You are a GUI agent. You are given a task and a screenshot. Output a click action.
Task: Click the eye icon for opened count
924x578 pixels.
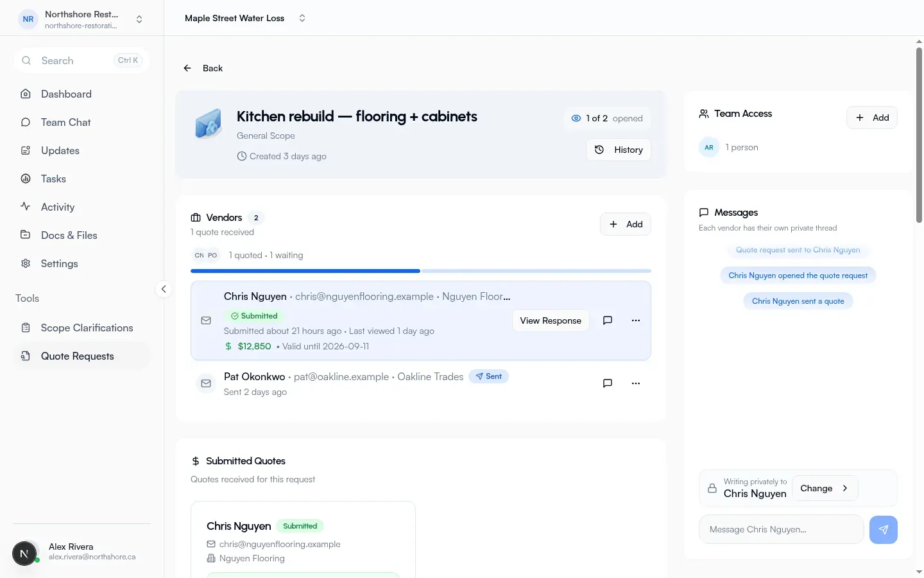point(576,118)
